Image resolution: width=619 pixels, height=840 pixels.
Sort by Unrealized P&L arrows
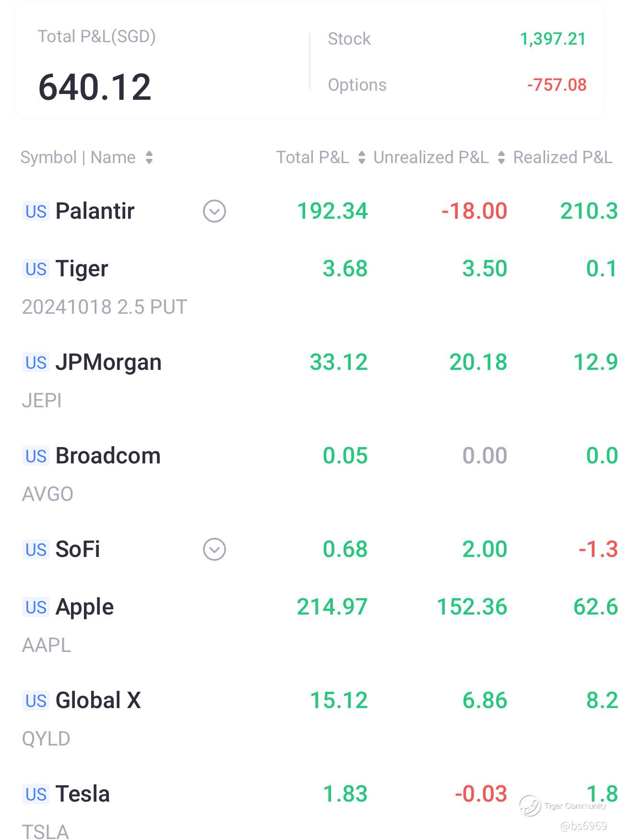click(x=501, y=157)
